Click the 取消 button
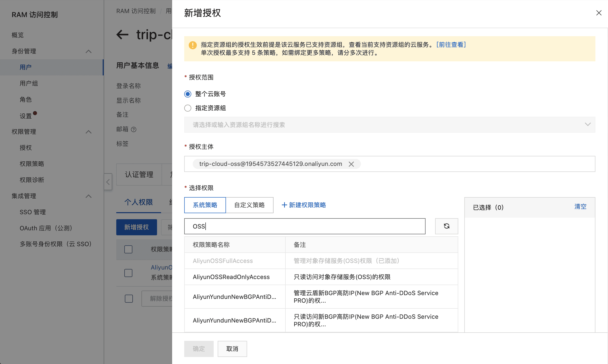608x364 pixels. 232,349
